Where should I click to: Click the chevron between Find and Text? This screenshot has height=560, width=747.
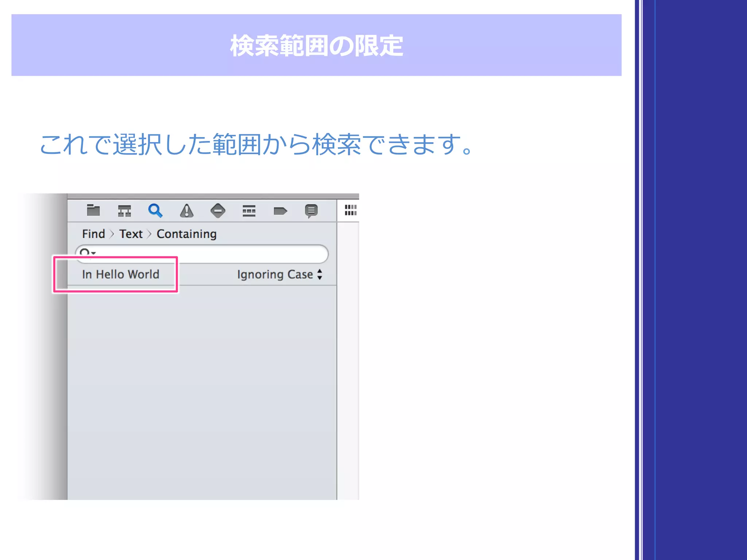(112, 234)
